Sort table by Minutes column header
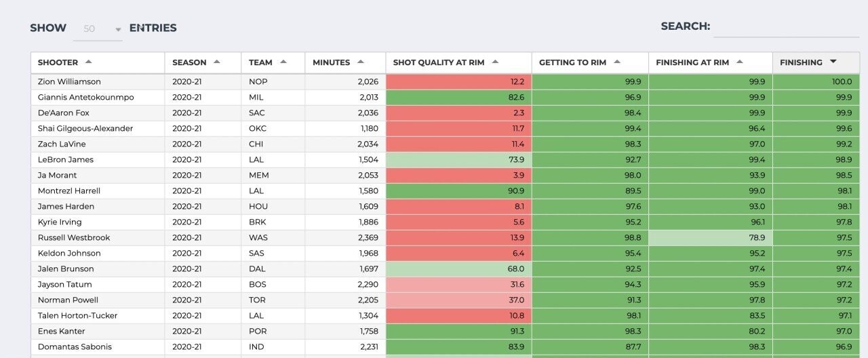Viewport: 868px width, 358px height. tap(331, 62)
